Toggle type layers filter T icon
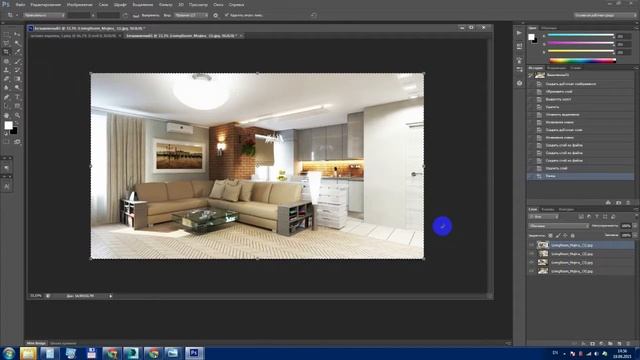This screenshot has width=640, height=360. pos(597,217)
